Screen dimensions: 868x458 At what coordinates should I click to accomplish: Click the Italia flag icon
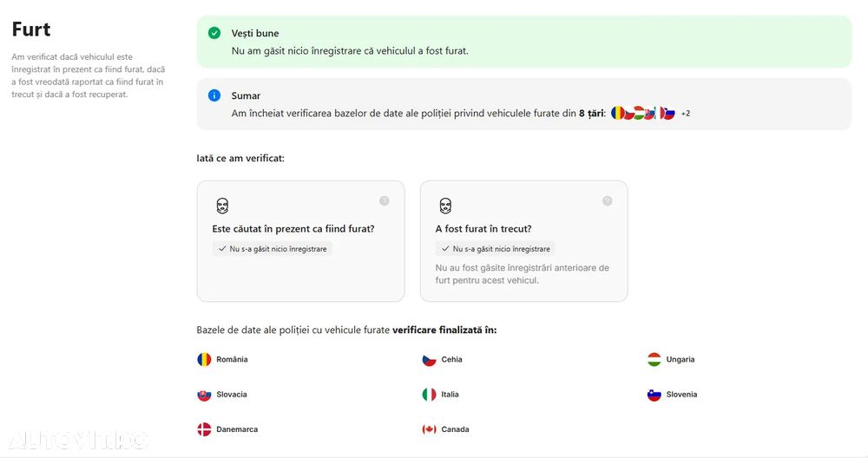click(x=429, y=395)
